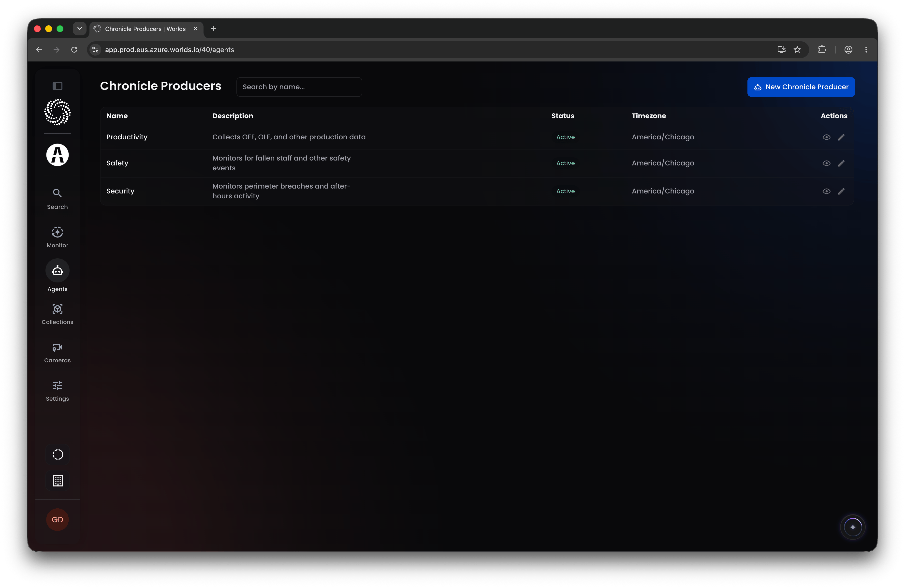Select the Security row name
This screenshot has height=588, width=905.
[120, 191]
